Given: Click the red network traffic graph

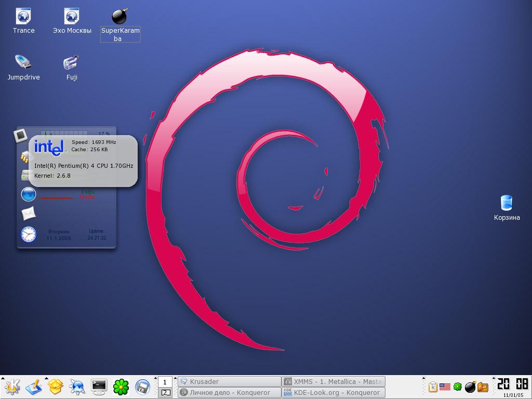Looking at the screenshot, I should tap(57, 197).
